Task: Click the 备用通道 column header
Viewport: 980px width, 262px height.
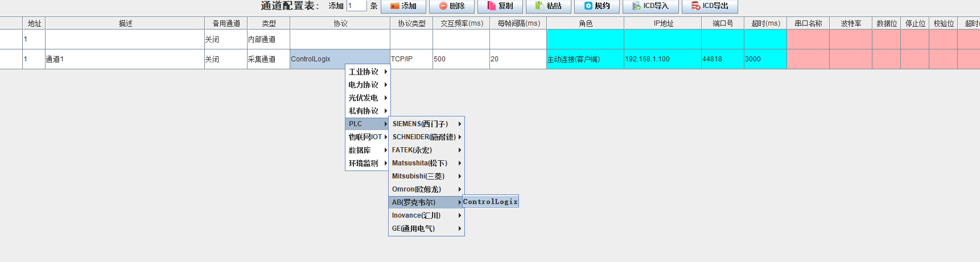Action: point(225,23)
